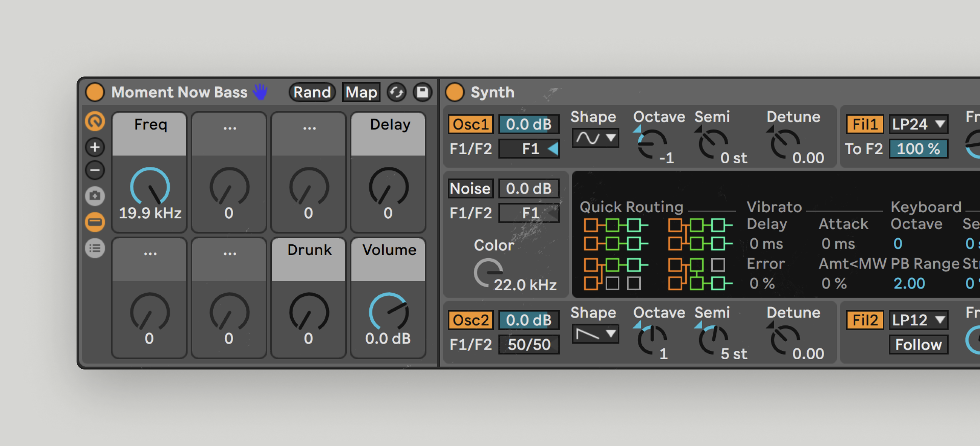Enable the Noise generator switch
The height and width of the screenshot is (446, 980).
470,189
